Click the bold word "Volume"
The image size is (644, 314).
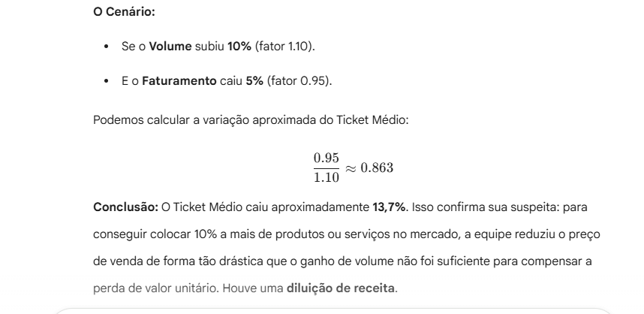click(x=170, y=47)
